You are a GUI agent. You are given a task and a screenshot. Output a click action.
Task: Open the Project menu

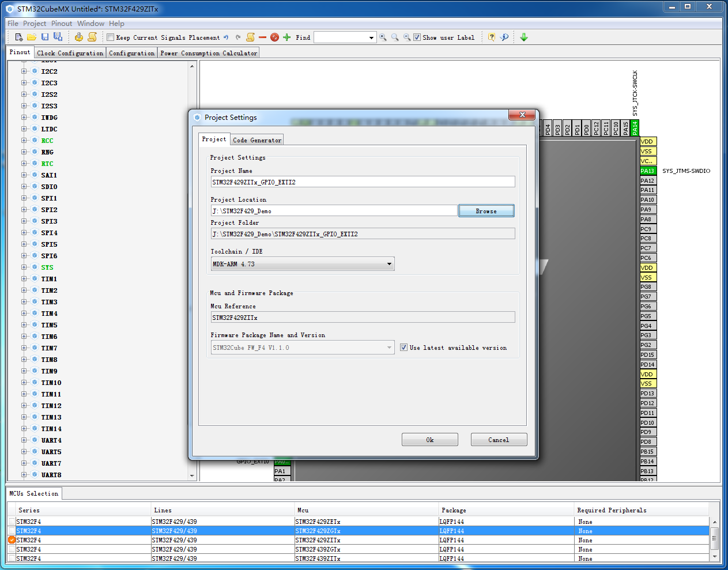35,24
